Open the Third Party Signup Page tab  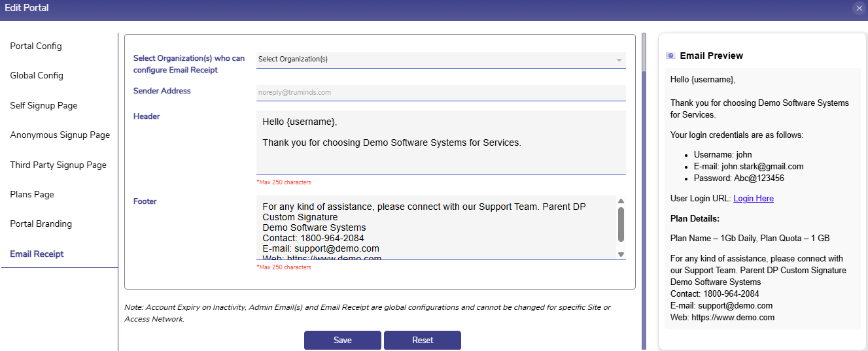(58, 165)
